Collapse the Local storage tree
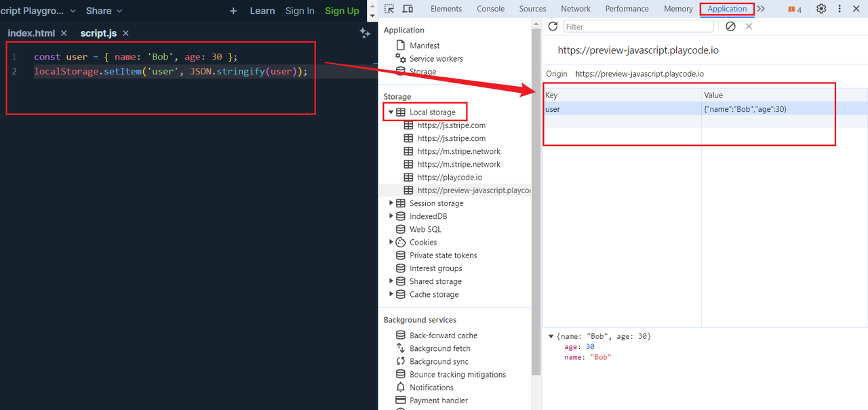 tap(391, 112)
